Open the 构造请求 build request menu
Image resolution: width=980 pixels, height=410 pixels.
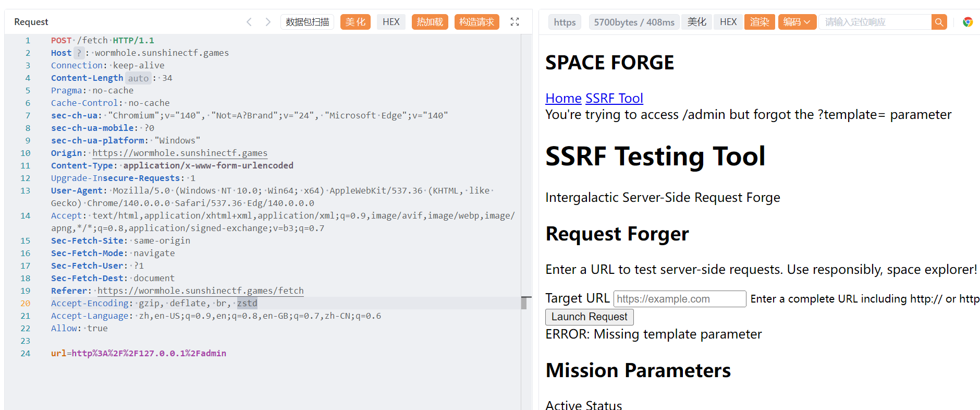[x=476, y=22]
